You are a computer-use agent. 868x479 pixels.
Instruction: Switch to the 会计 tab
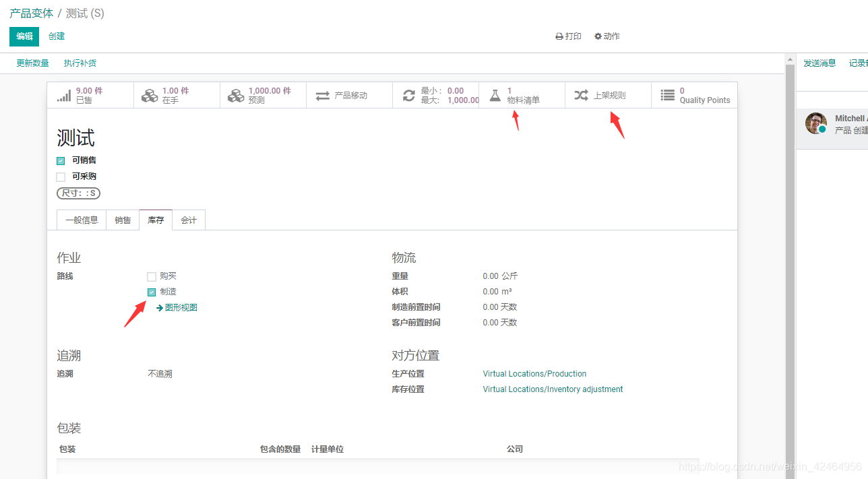point(189,220)
